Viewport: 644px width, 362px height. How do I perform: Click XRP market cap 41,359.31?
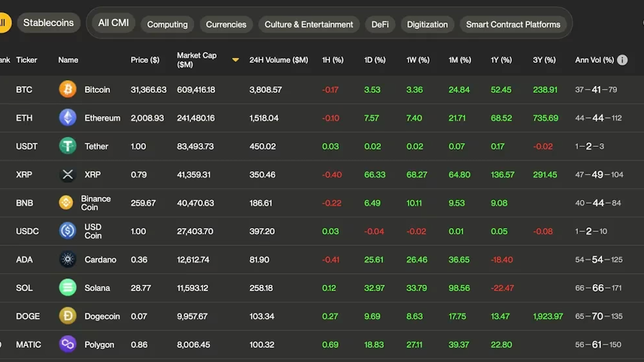[x=194, y=174]
